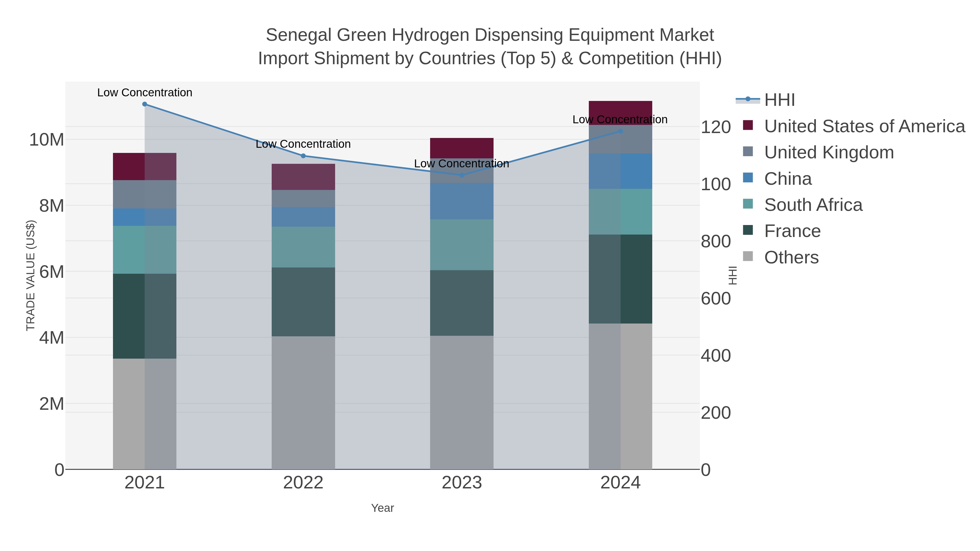Click Low Concentration annotation above 2022

point(303,144)
